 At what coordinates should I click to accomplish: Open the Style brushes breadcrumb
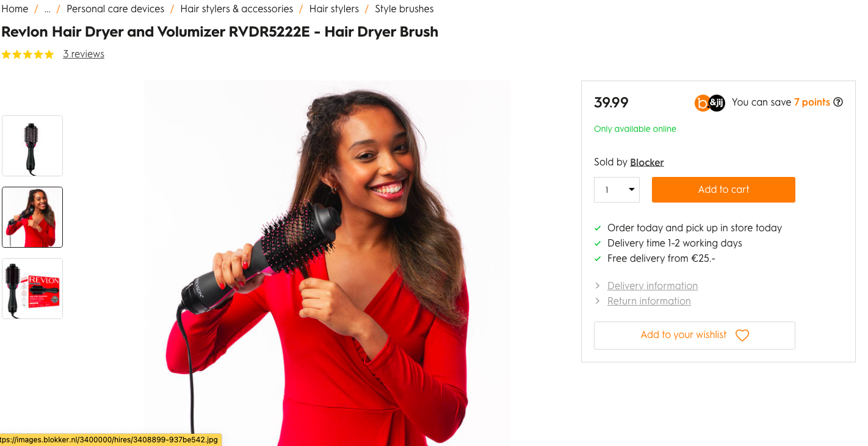click(404, 9)
